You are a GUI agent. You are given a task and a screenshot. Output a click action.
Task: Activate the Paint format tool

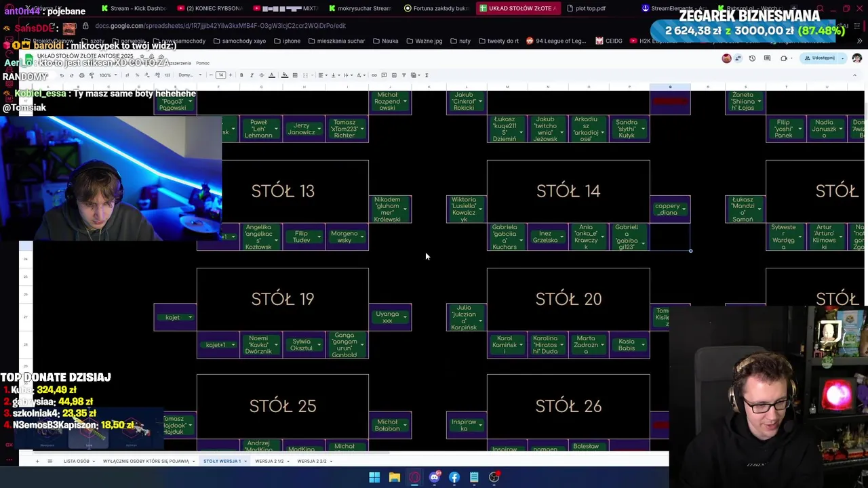coord(92,75)
